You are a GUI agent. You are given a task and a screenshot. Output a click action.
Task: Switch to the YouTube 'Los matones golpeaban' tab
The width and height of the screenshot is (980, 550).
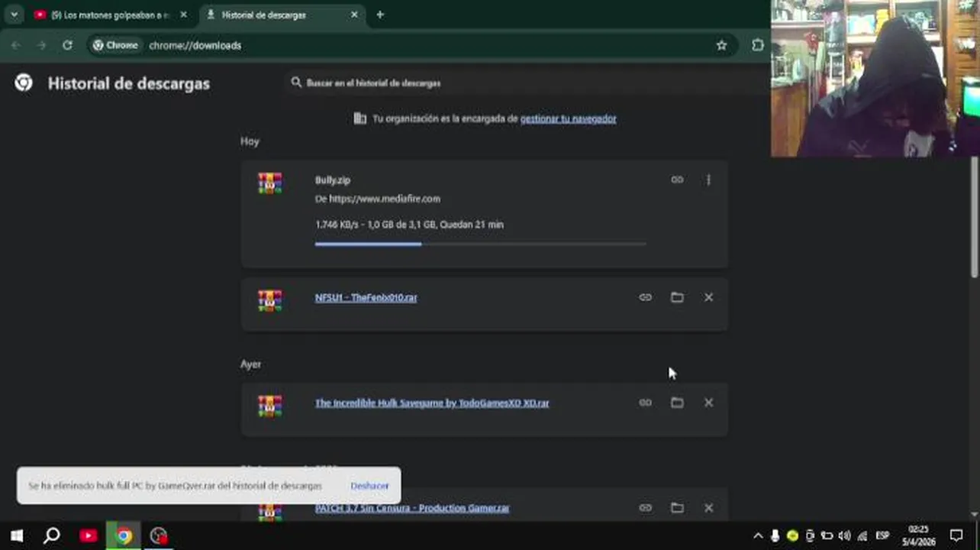[x=110, y=15]
